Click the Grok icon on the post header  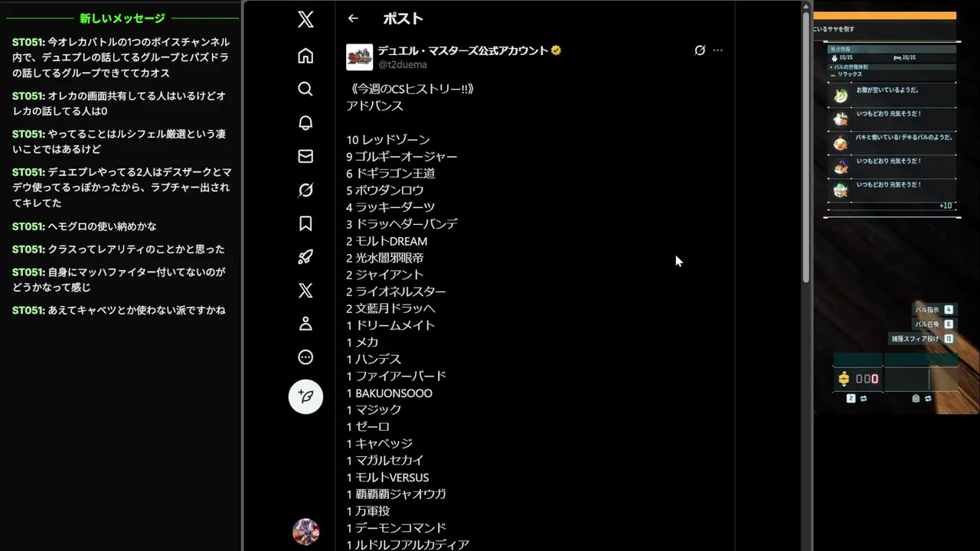coord(699,51)
